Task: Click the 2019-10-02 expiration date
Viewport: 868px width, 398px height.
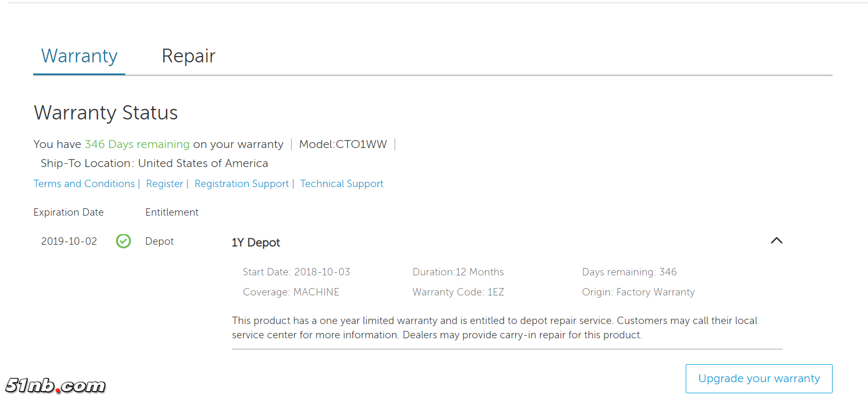Action: pyautogui.click(x=69, y=242)
